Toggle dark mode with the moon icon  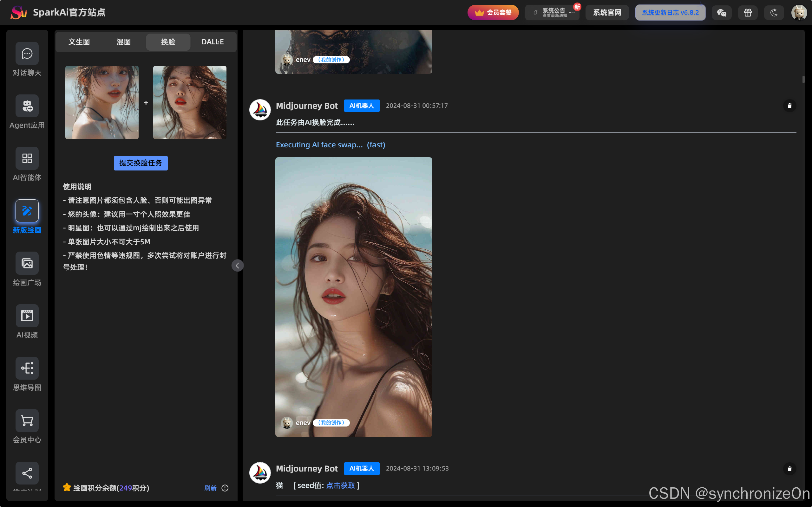774,13
